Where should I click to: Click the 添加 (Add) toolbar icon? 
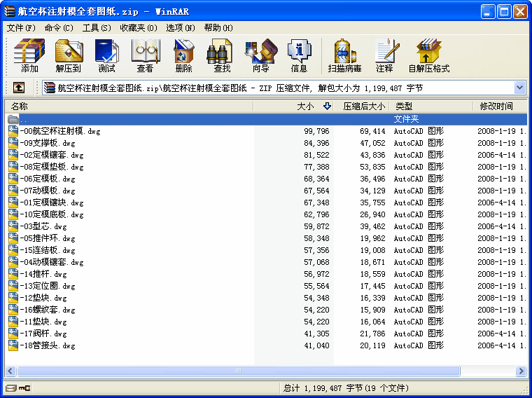29,55
